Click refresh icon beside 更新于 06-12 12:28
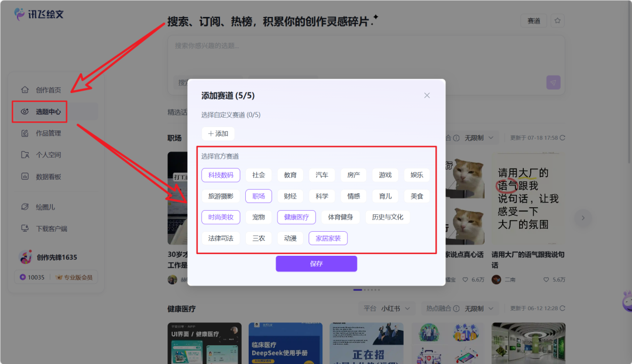The width and height of the screenshot is (632, 364). (x=562, y=308)
